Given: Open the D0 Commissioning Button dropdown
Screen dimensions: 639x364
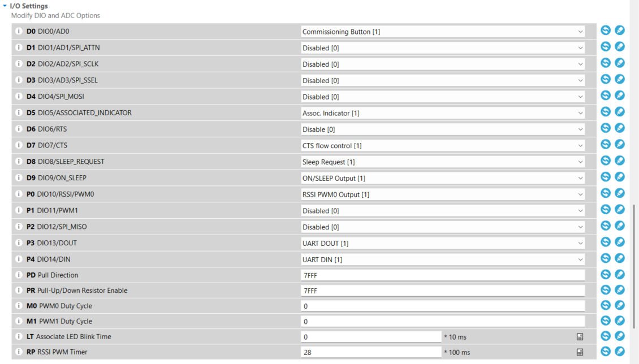Looking at the screenshot, I should point(443,32).
